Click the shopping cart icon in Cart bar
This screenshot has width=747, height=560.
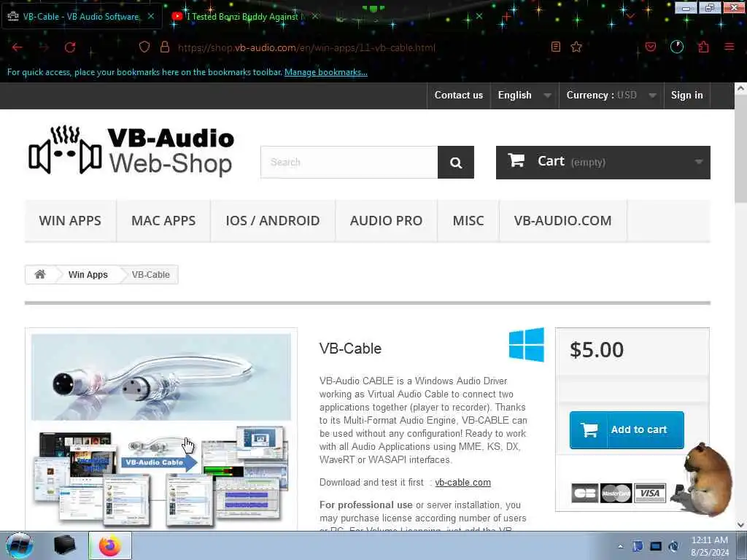(x=516, y=160)
